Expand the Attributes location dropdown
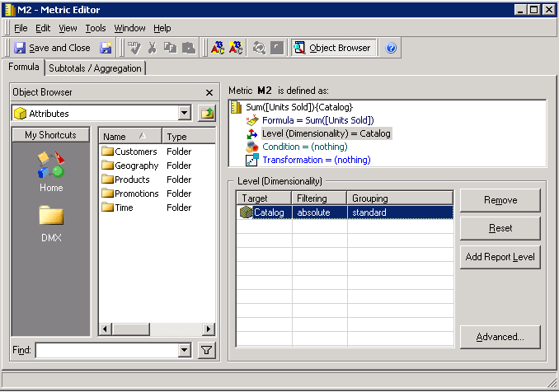 [184, 114]
